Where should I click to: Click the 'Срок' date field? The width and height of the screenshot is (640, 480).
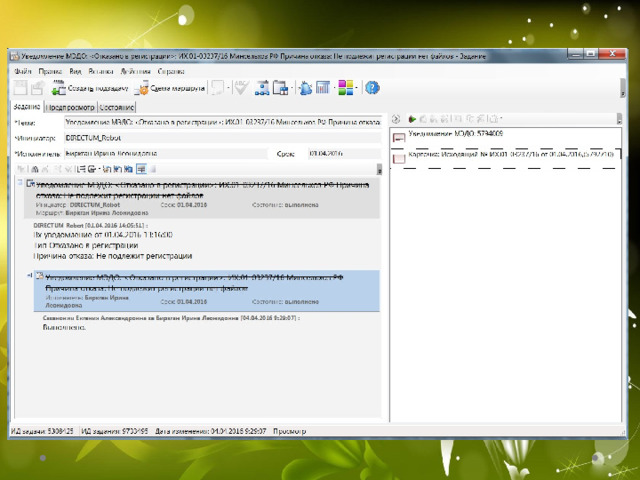(342, 154)
